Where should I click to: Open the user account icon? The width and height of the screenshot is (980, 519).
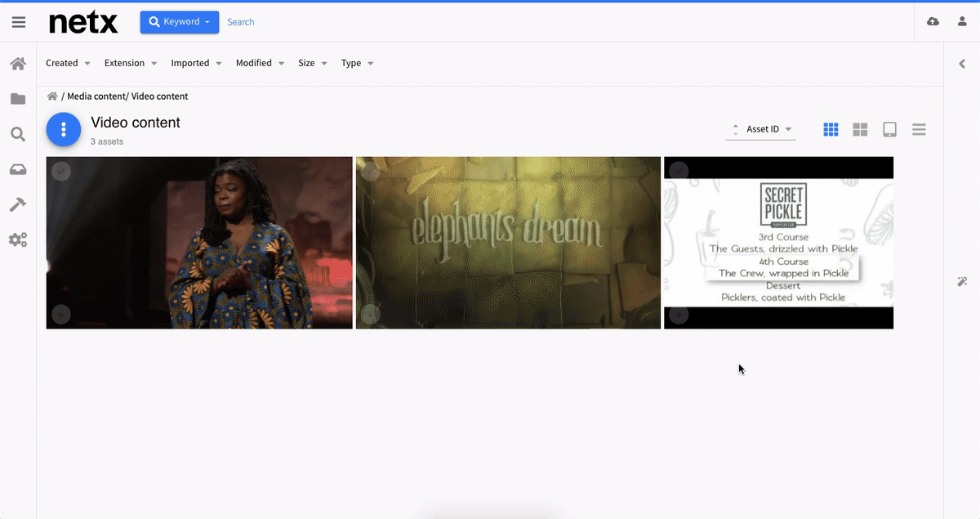[x=962, y=22]
